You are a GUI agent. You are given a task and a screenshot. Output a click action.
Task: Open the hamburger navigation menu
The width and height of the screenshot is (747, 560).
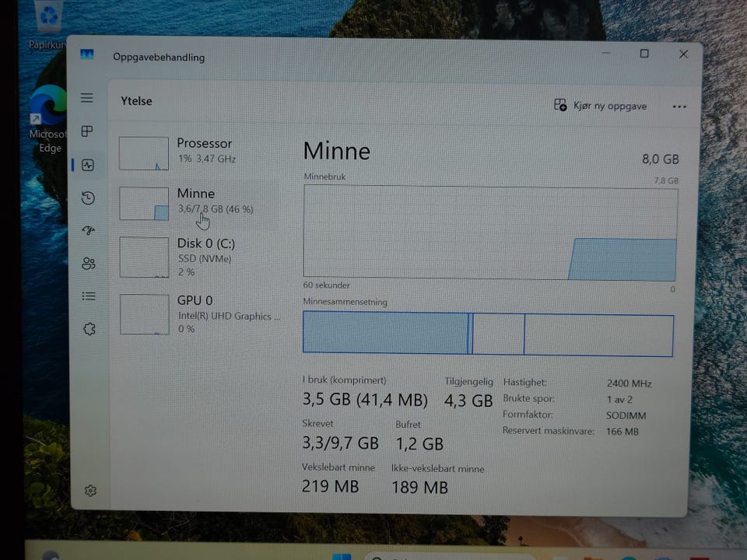(86, 98)
